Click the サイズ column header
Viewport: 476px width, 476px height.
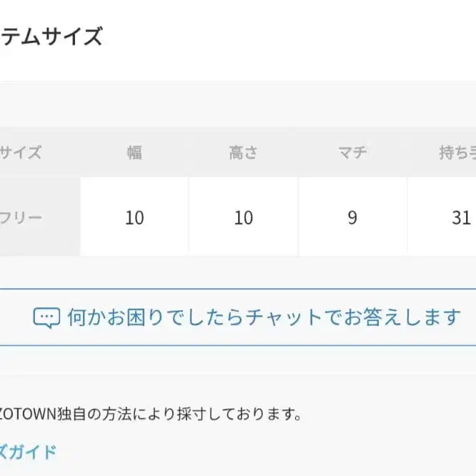tap(21, 152)
